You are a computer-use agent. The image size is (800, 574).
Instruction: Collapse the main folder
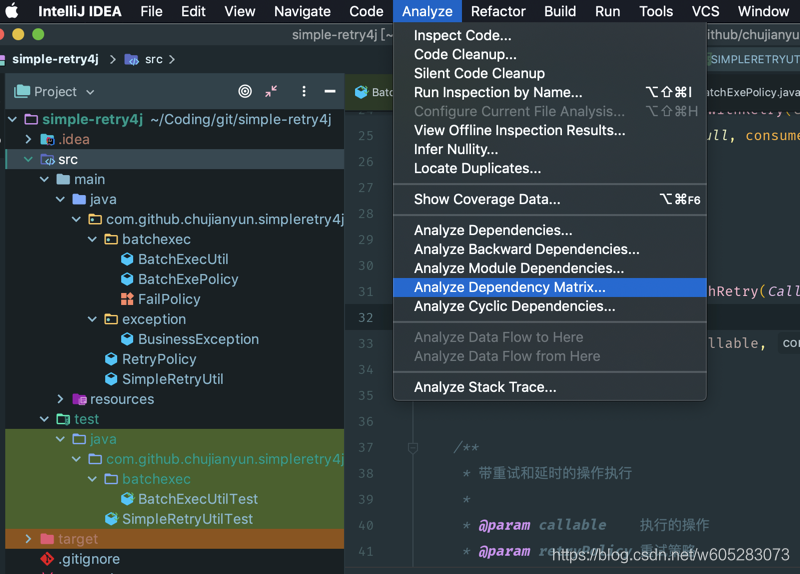pos(44,180)
